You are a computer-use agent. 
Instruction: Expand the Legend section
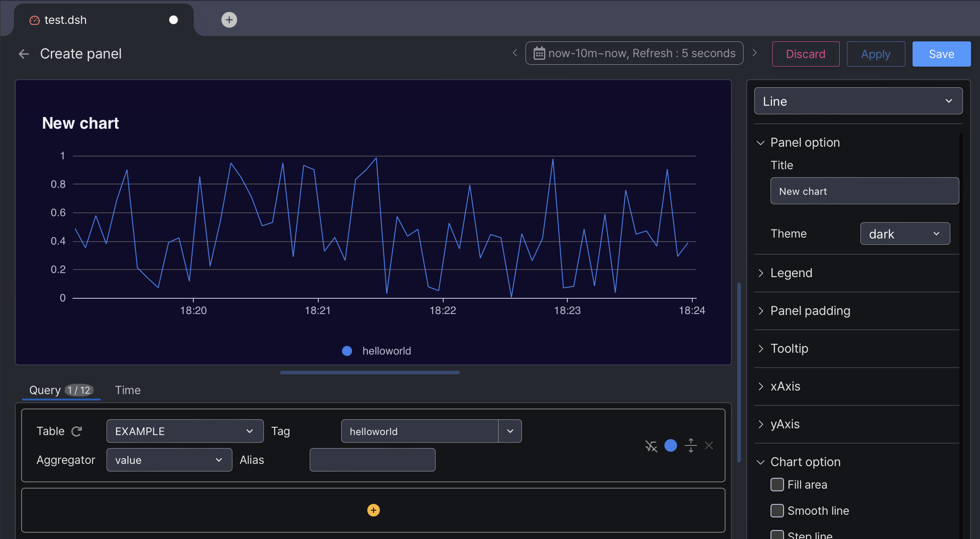[x=791, y=273]
